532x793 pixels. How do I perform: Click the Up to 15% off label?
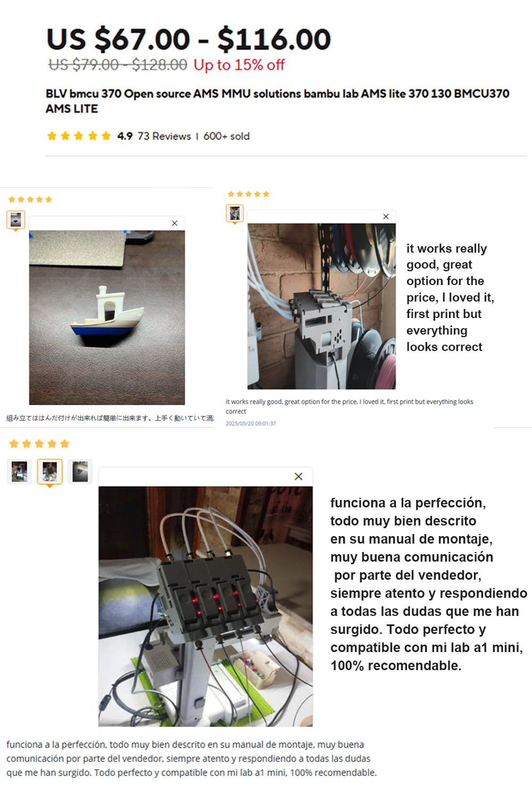tap(239, 65)
